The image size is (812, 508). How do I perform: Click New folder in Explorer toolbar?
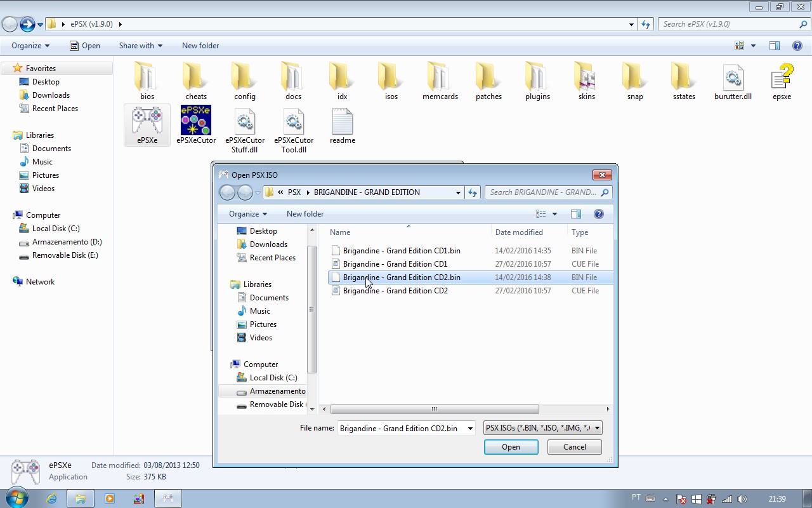(200, 46)
